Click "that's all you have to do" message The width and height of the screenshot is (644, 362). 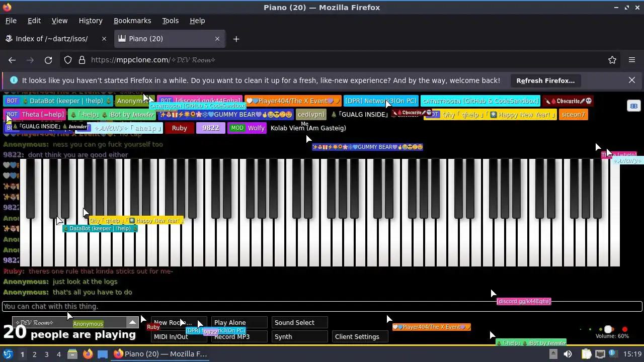pyautogui.click(x=92, y=292)
